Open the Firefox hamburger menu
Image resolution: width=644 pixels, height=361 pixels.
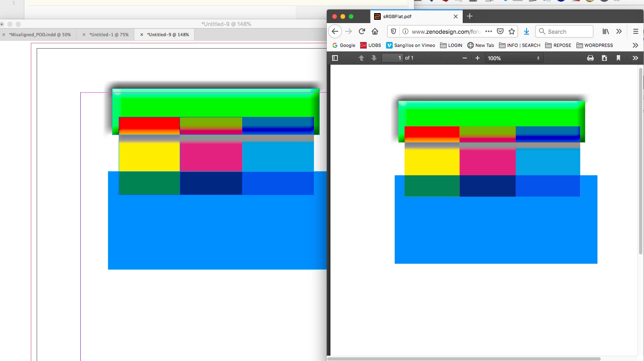click(636, 31)
